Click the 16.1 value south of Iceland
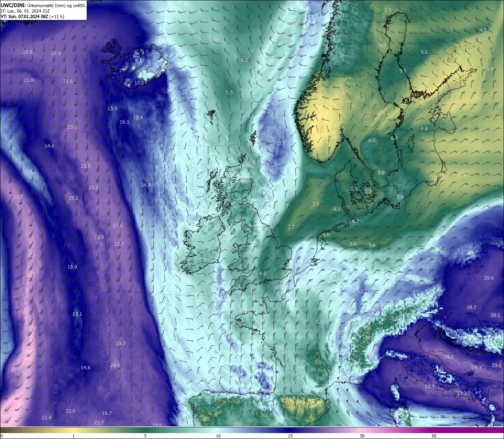The image size is (504, 439). point(124,122)
